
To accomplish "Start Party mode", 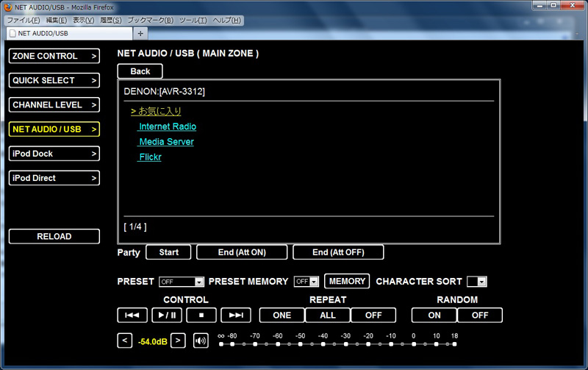I will [168, 252].
